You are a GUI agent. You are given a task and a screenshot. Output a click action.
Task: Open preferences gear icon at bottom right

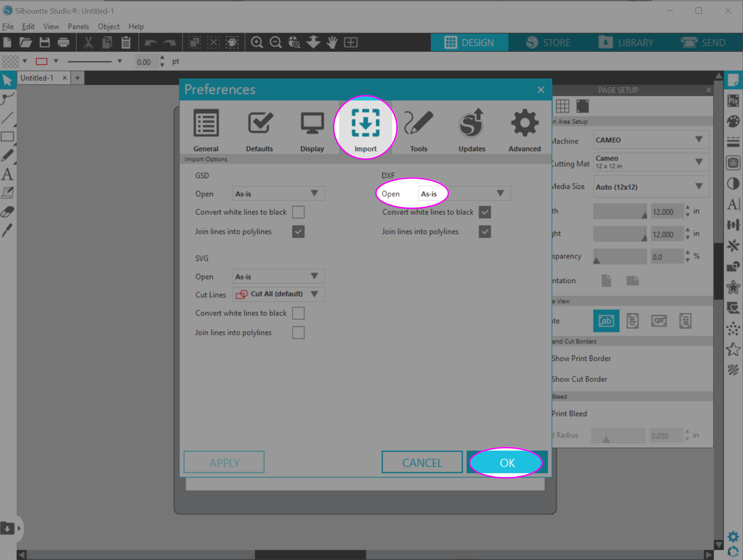click(733, 537)
